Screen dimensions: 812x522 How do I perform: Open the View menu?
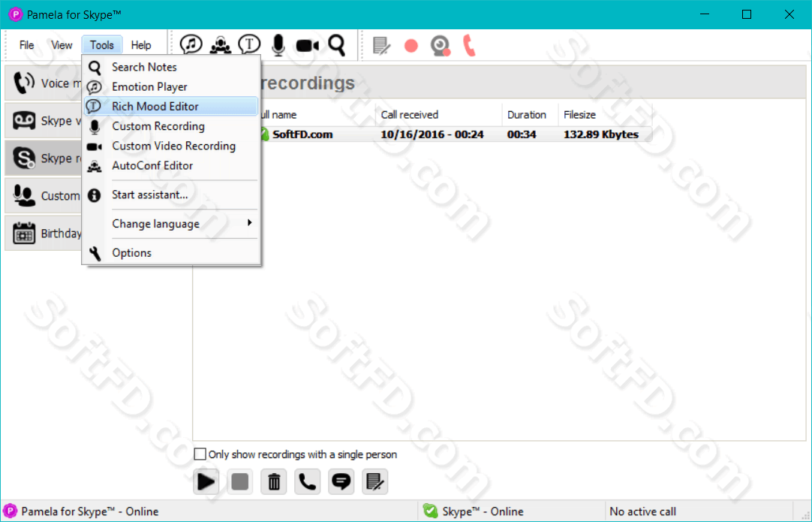click(x=62, y=45)
